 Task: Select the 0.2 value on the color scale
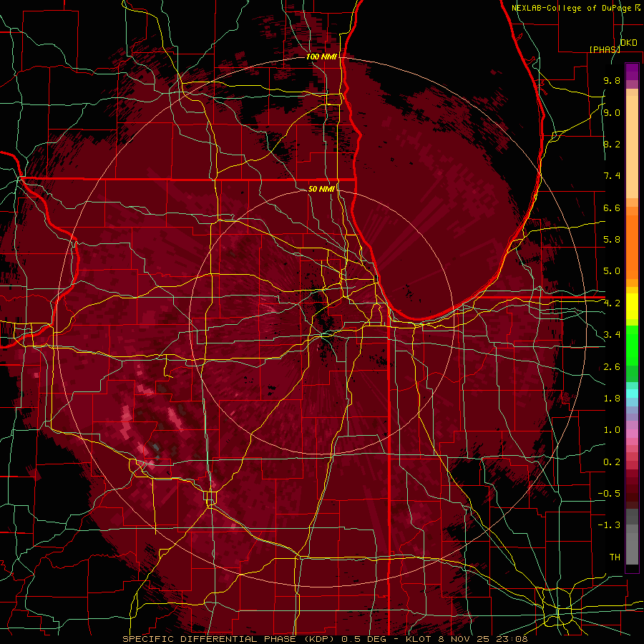[612, 462]
